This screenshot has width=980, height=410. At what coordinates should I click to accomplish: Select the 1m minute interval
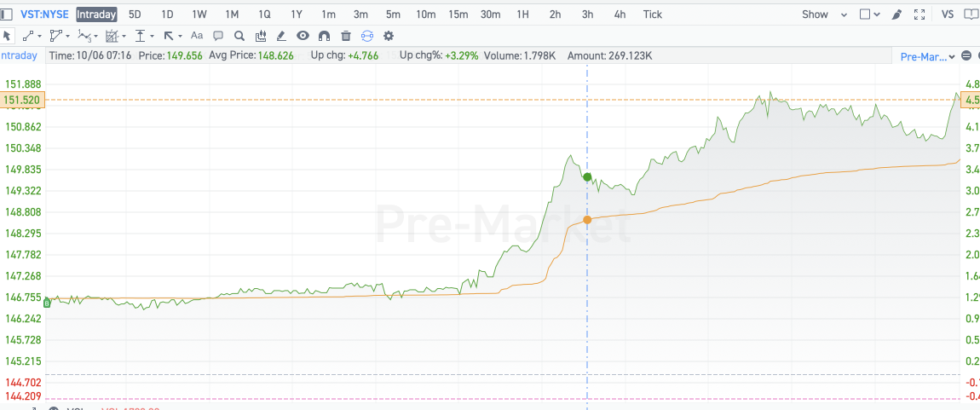coord(328,14)
